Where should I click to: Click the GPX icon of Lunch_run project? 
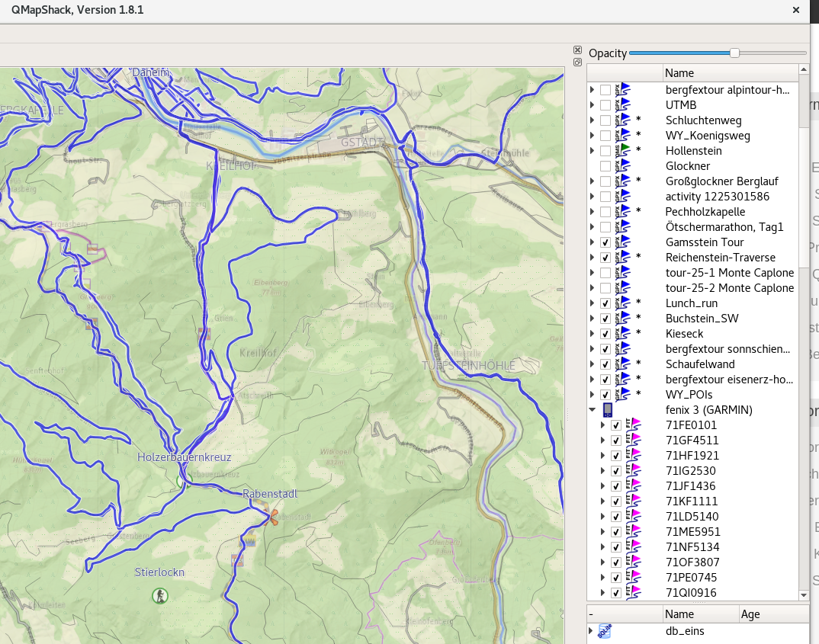point(622,303)
